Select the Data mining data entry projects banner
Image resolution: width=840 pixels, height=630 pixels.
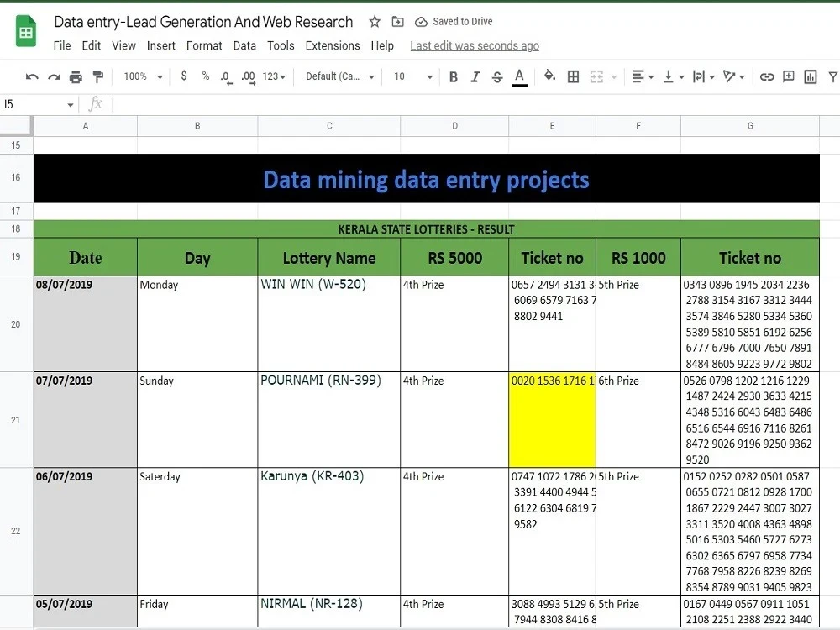[x=427, y=178]
